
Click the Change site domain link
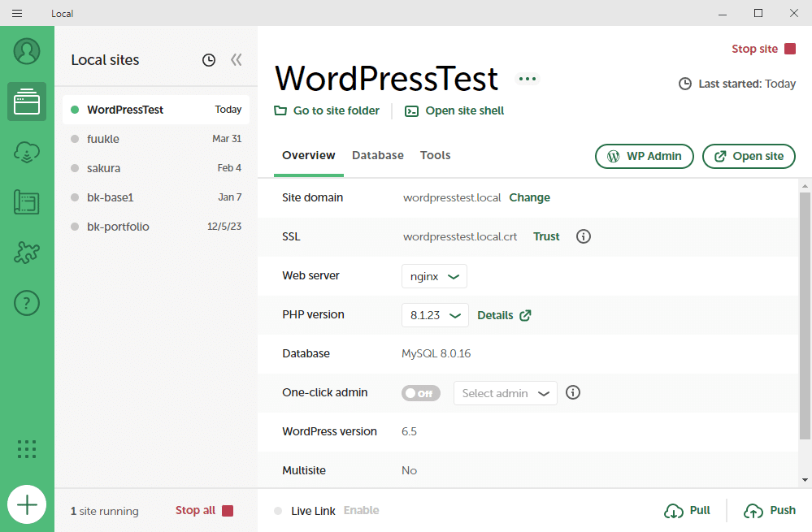pyautogui.click(x=529, y=197)
